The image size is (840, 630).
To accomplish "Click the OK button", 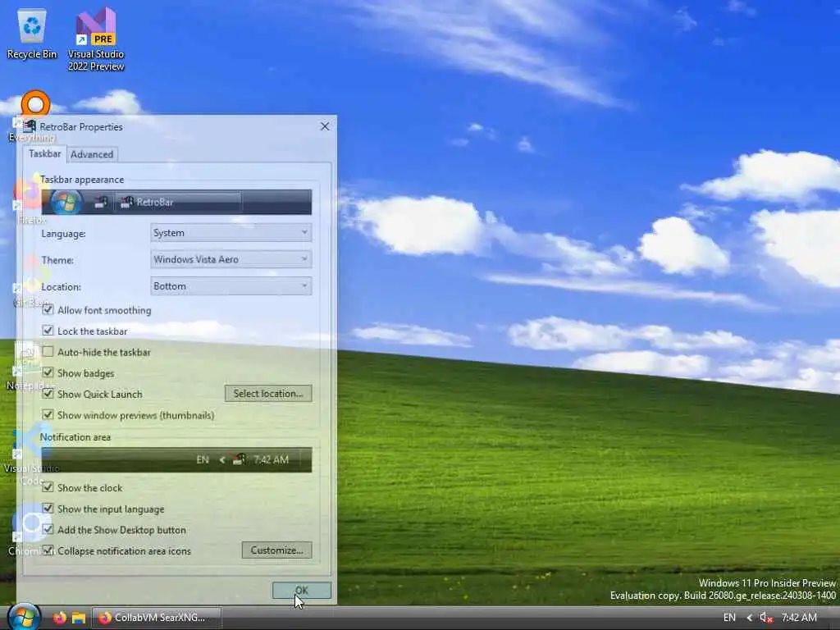I will (302, 591).
